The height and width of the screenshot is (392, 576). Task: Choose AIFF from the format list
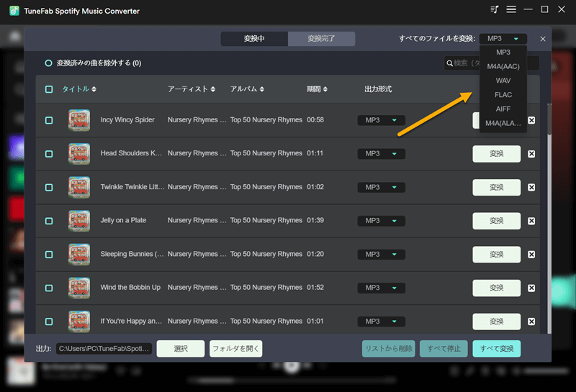click(x=503, y=109)
